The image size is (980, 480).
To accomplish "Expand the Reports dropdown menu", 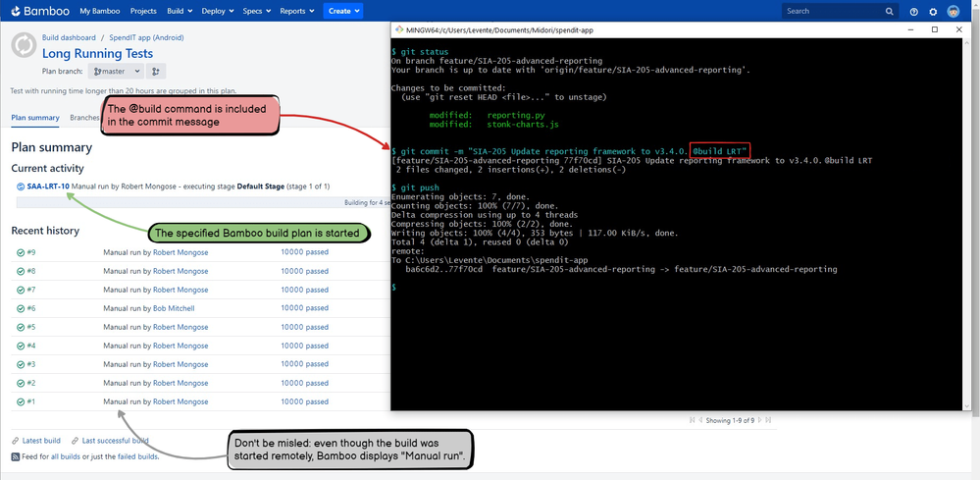I will pyautogui.click(x=297, y=11).
